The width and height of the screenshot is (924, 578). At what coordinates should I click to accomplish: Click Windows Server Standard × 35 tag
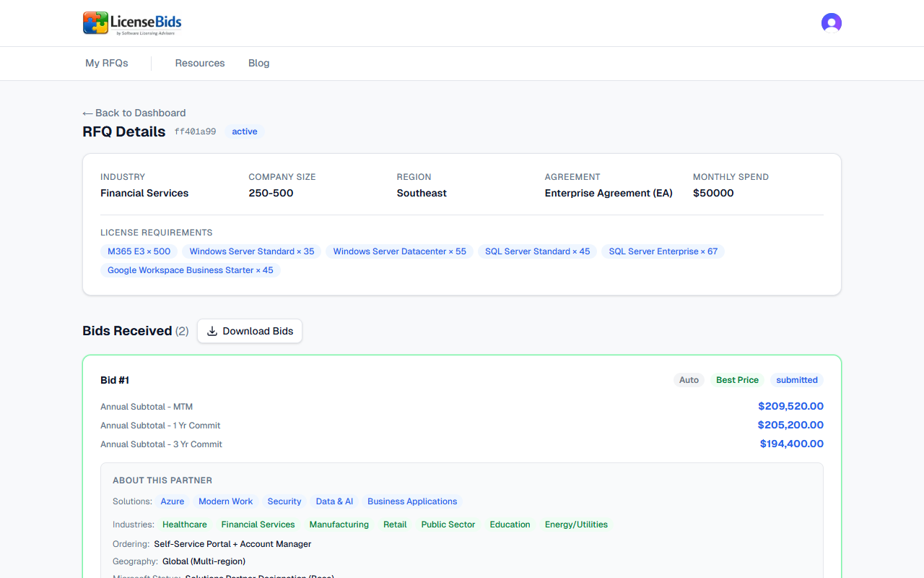pos(252,251)
